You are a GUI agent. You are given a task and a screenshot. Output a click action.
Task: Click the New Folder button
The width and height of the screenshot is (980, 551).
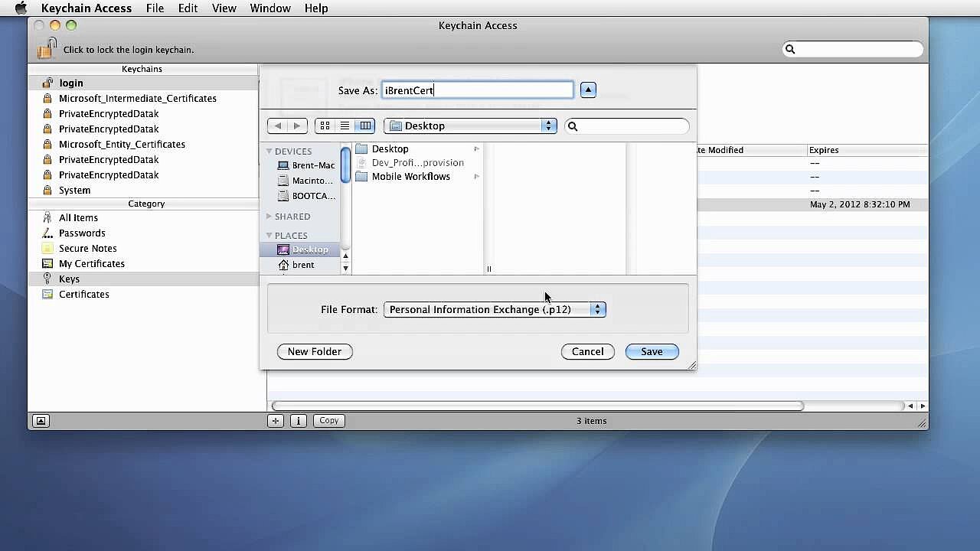315,351
